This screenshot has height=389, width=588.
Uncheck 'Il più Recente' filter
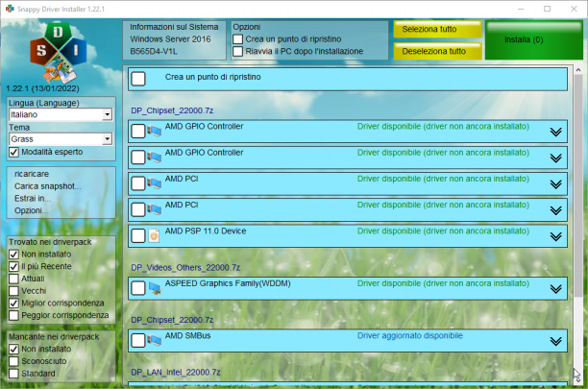pos(13,266)
